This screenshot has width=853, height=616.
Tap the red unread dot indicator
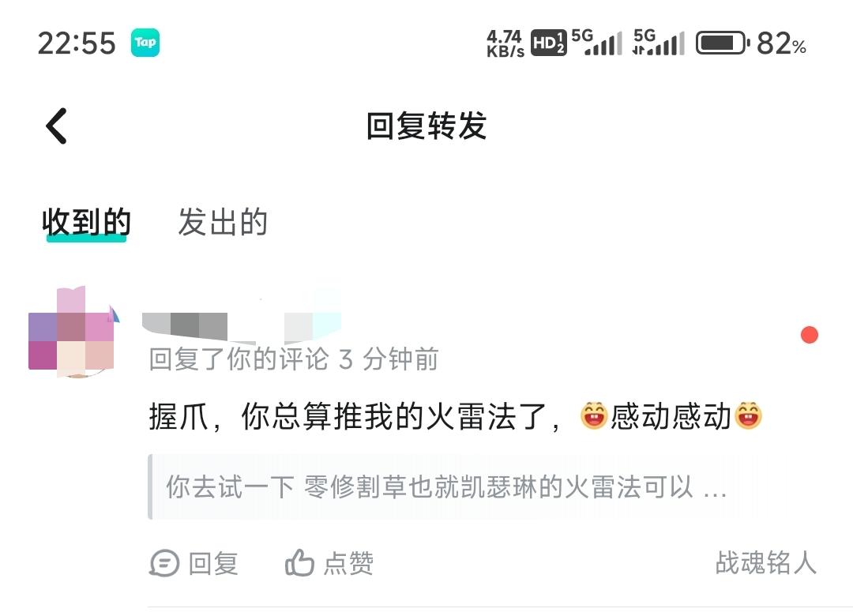(x=810, y=335)
